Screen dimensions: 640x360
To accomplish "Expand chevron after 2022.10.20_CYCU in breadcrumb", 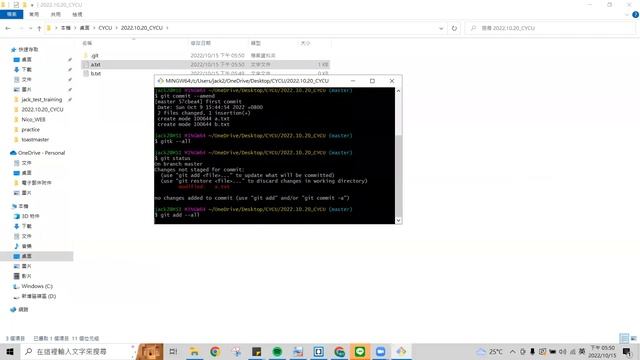I will tap(167, 28).
